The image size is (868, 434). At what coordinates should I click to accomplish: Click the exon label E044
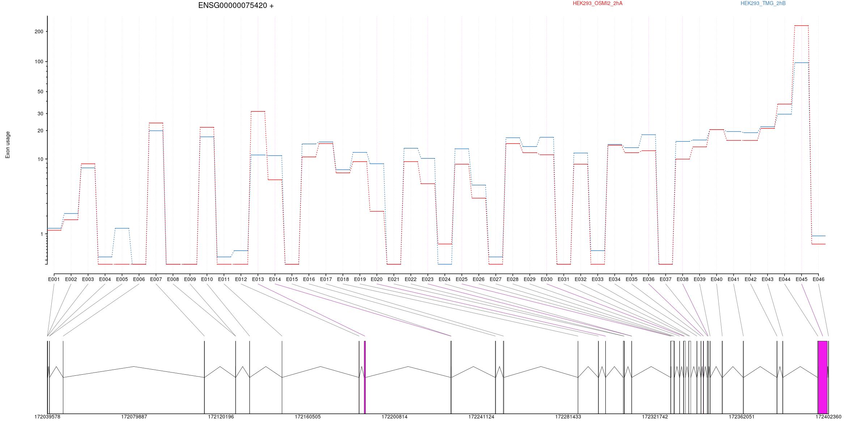coord(784,279)
